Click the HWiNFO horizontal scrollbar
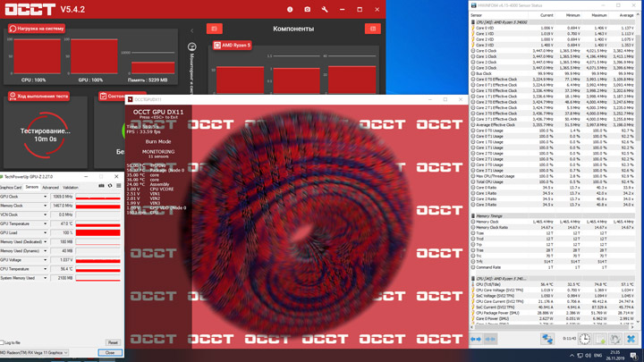The image size is (644, 362). tap(553, 327)
